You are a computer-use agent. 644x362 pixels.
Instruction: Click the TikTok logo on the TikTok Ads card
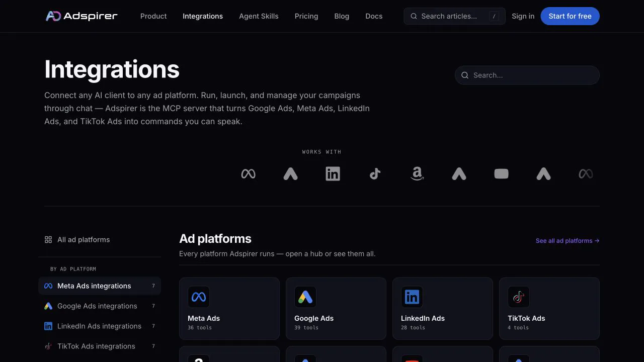click(x=519, y=297)
